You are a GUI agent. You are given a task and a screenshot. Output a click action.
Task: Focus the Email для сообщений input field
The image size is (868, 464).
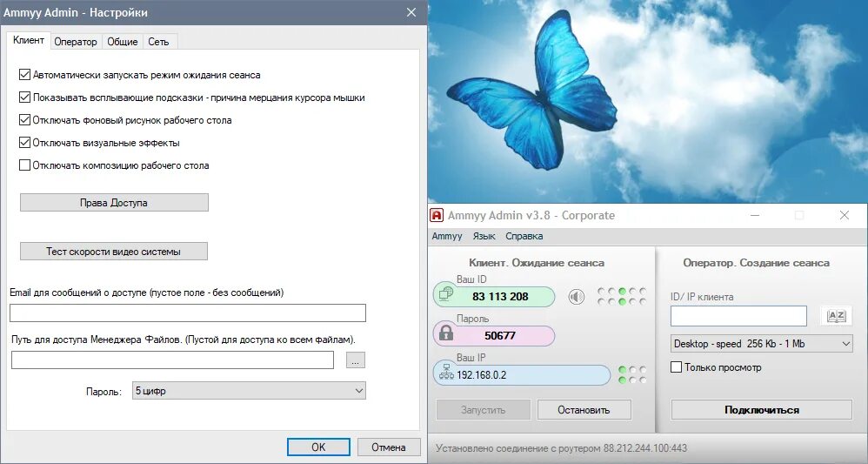click(188, 313)
